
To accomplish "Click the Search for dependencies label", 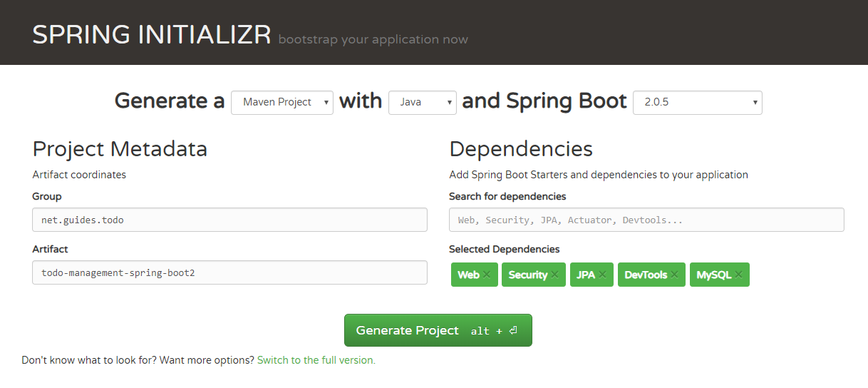I will click(x=507, y=196).
